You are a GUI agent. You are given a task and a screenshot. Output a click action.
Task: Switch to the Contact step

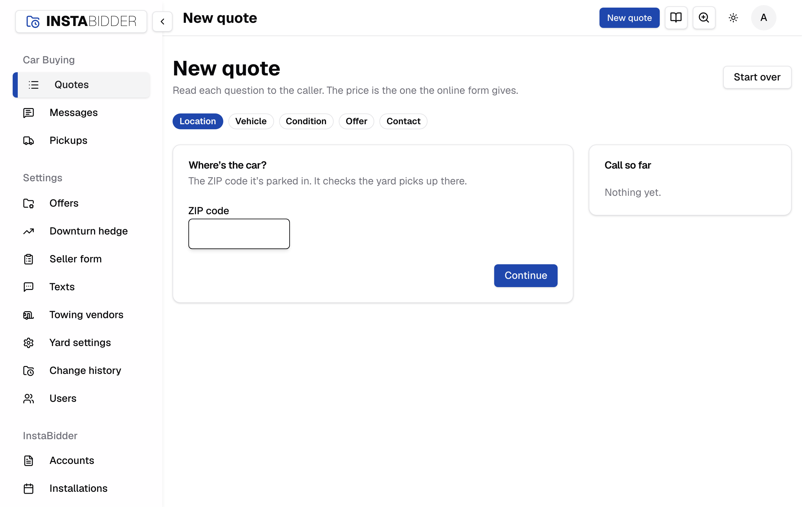tap(403, 121)
